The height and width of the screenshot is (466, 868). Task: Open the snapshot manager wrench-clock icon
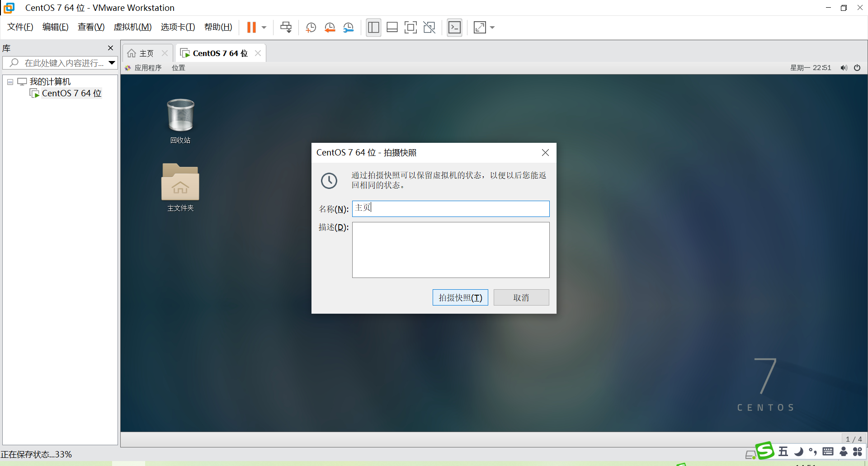(348, 28)
